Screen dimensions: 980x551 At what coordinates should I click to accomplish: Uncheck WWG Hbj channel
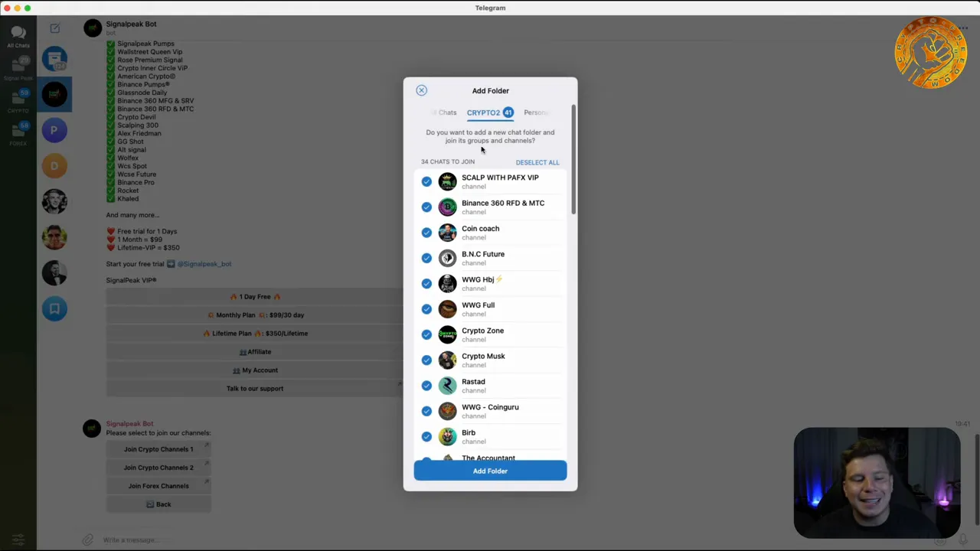[x=426, y=283]
